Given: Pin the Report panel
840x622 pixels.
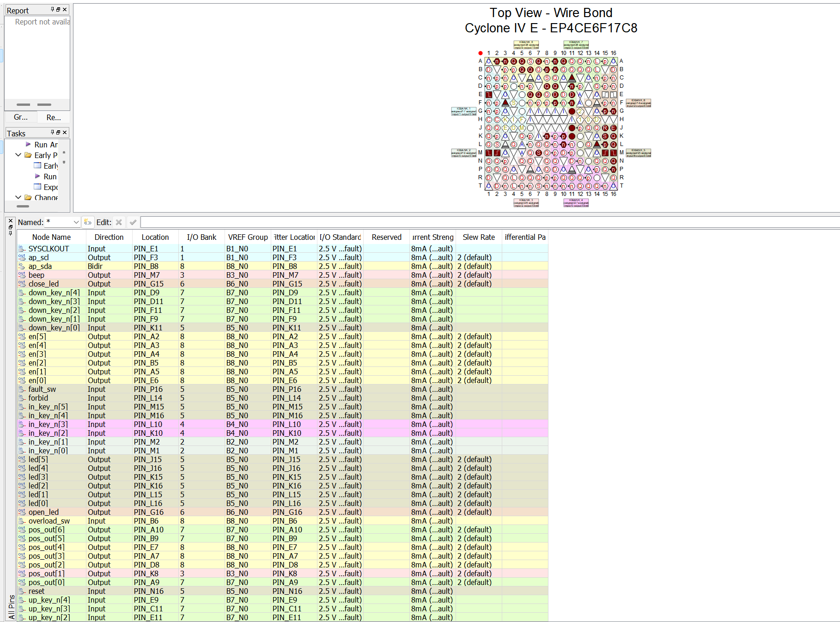Looking at the screenshot, I should click(53, 9).
